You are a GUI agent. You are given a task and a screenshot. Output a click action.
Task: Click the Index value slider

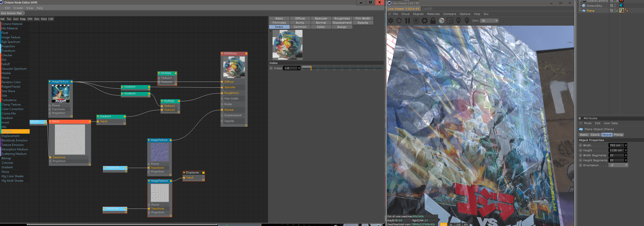pos(342,68)
